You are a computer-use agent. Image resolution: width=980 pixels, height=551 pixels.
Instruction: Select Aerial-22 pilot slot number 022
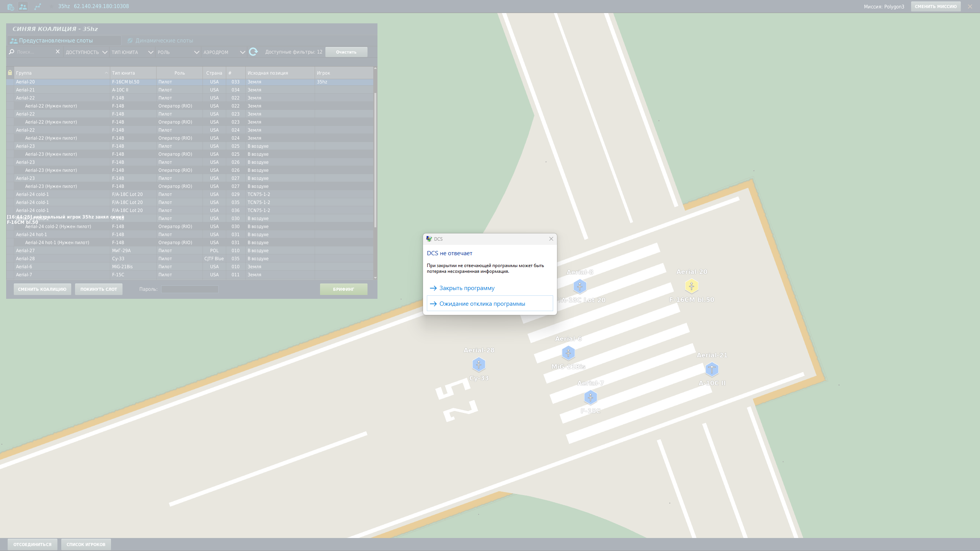coord(190,98)
